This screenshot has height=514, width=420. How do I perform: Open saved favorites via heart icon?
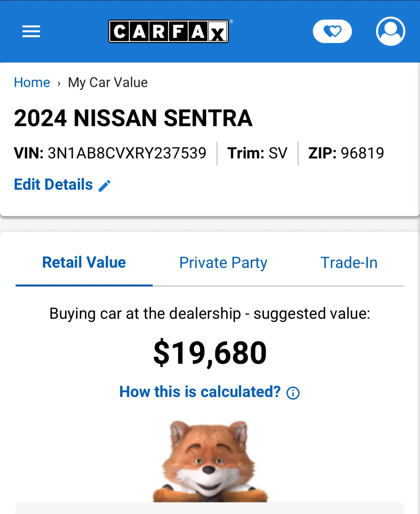332,31
